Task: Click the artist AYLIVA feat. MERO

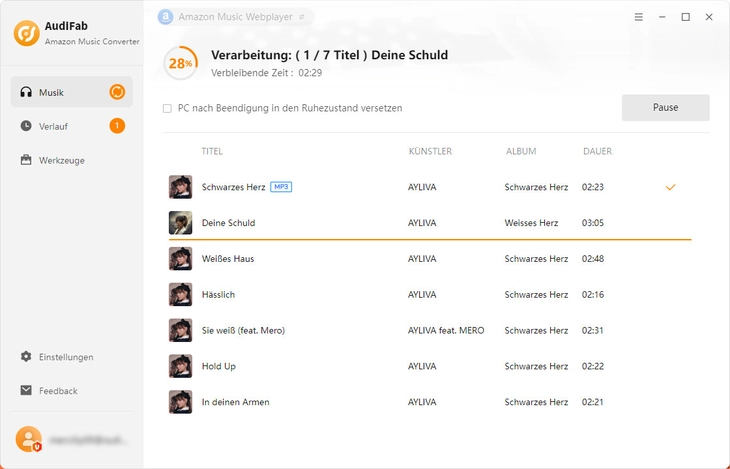Action: (x=446, y=330)
